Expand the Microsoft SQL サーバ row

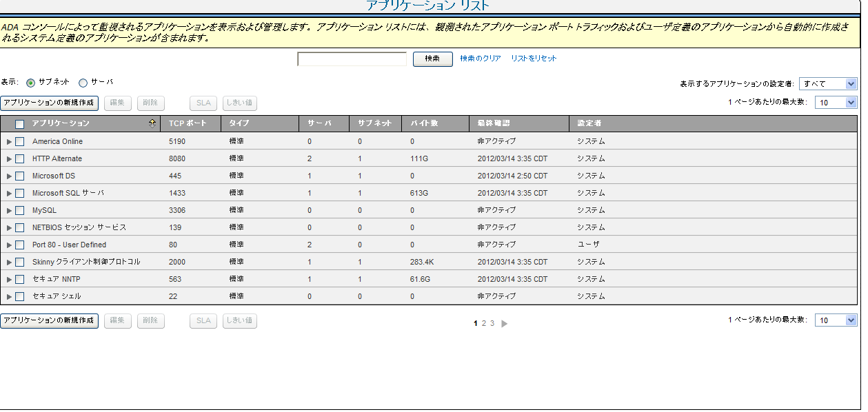click(9, 193)
